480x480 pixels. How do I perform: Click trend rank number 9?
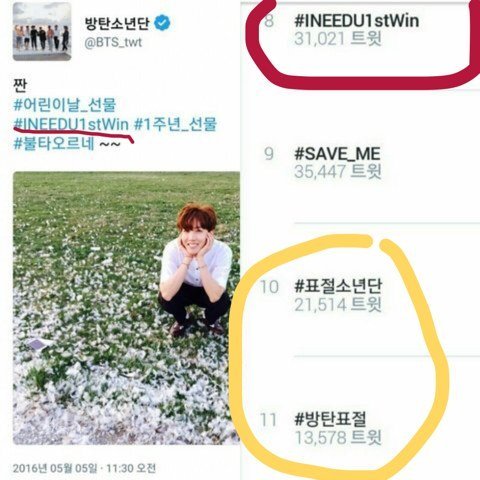(x=269, y=154)
